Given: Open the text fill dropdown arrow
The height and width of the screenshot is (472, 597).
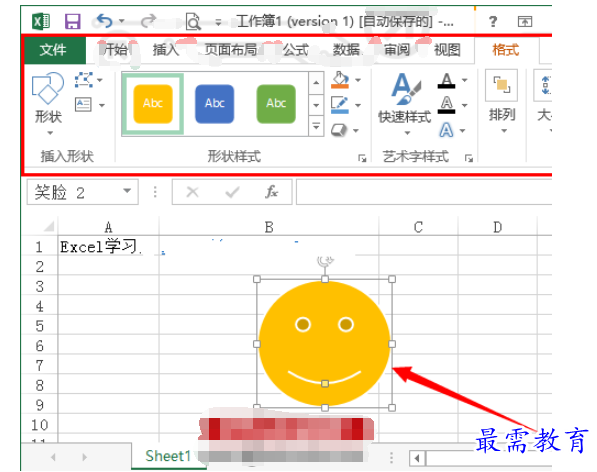Looking at the screenshot, I should (x=465, y=80).
